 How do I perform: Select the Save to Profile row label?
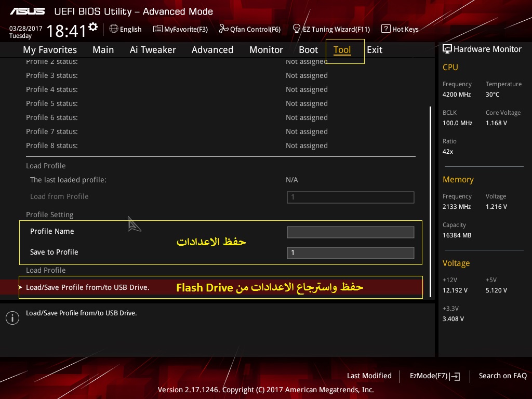[x=54, y=252]
